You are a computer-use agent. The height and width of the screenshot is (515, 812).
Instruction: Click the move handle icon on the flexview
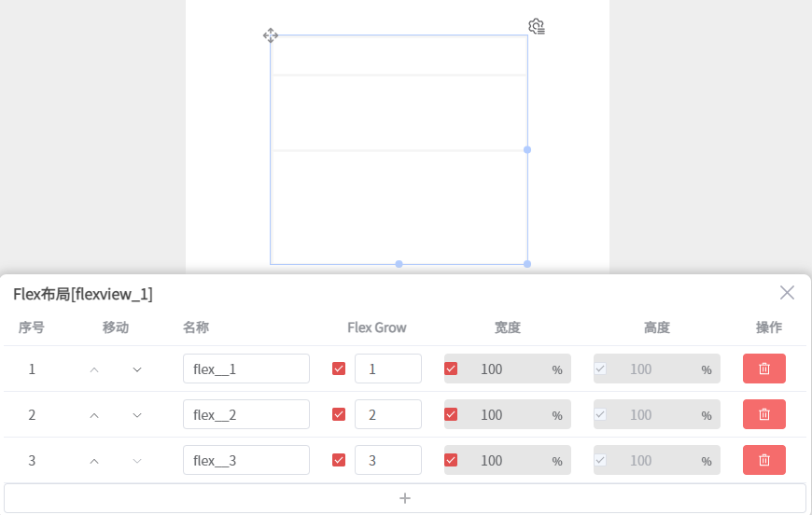tap(271, 35)
